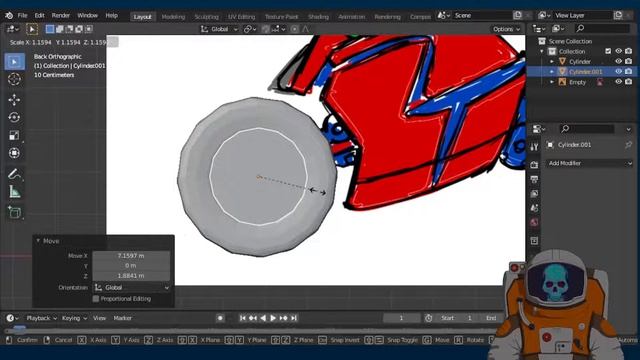
Task: Switch to the Modeling workspace tab
Action: [173, 17]
